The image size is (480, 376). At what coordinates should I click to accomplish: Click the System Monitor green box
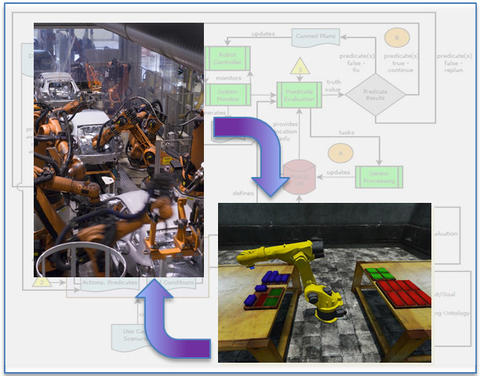[x=228, y=95]
